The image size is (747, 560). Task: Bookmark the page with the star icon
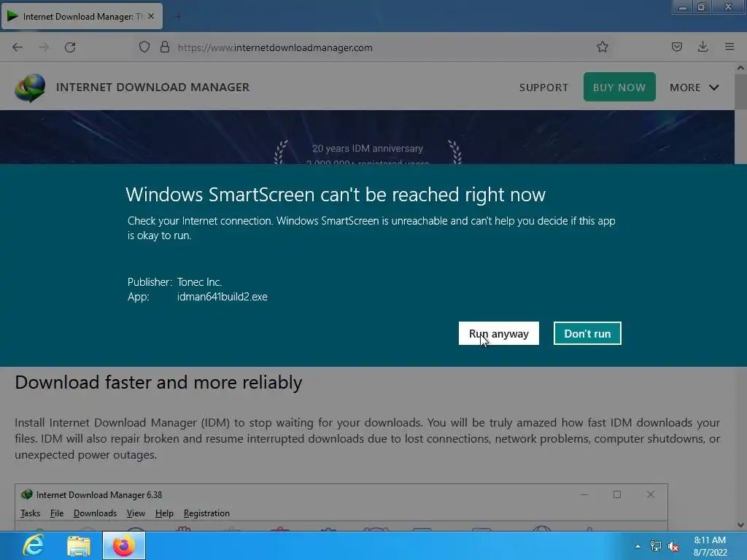pos(602,47)
